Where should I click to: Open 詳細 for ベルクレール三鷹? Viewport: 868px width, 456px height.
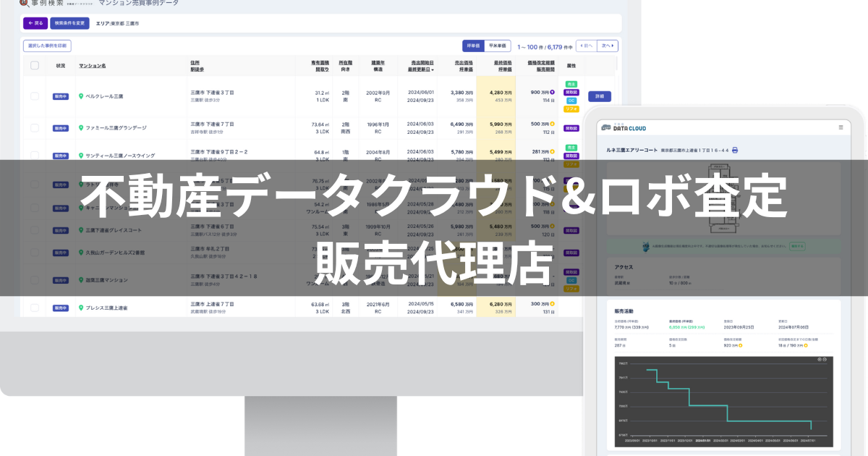point(600,96)
